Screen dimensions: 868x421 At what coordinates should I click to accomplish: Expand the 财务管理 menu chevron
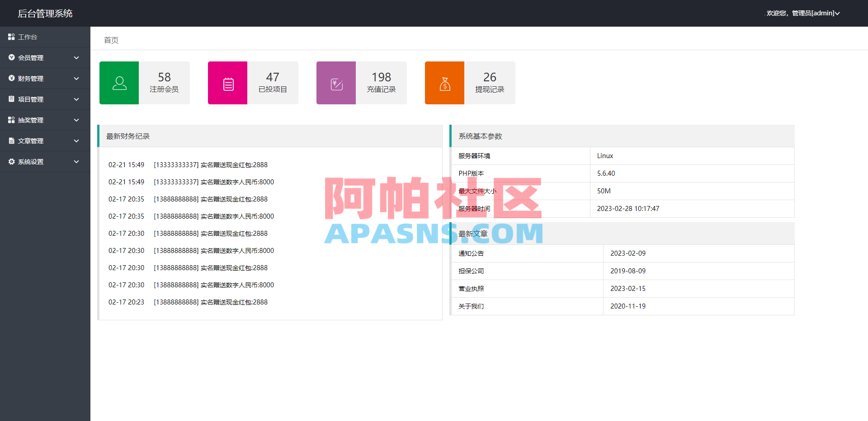[76, 79]
